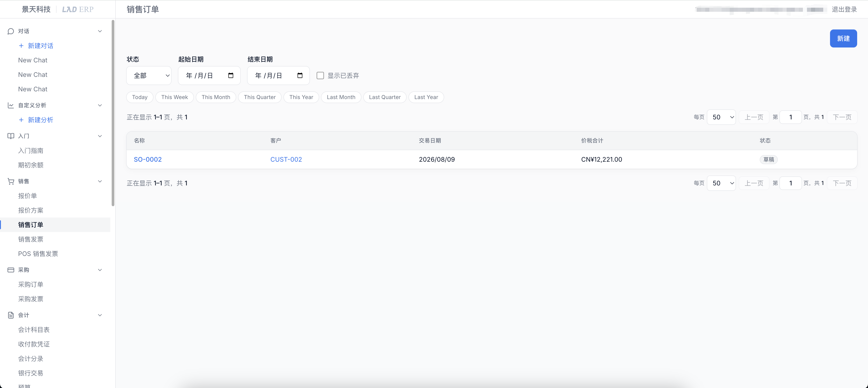The image size is (868, 388).
Task: Open 报价单 in the sidebar
Action: [28, 196]
